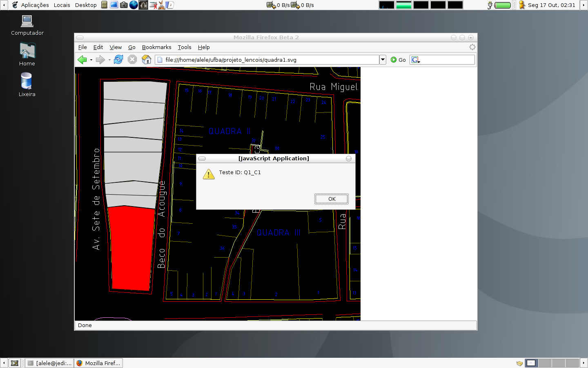Expand the URL bar history dropdown
The width and height of the screenshot is (588, 368).
pyautogui.click(x=383, y=60)
